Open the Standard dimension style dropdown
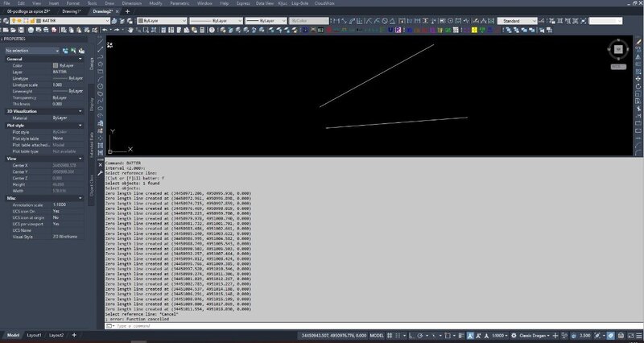The width and height of the screenshot is (644, 343). [535, 21]
